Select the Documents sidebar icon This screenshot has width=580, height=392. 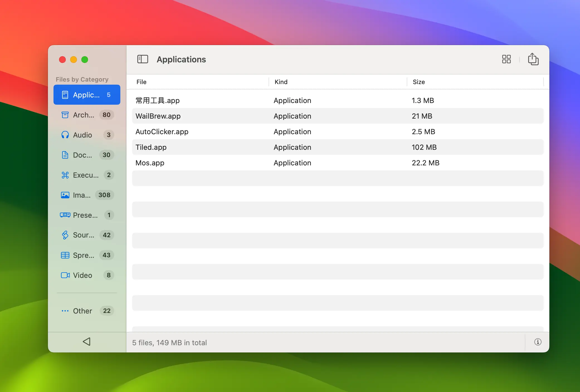click(x=65, y=155)
